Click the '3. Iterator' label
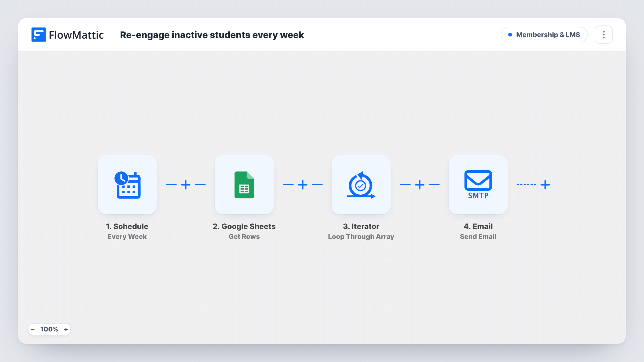This screenshot has width=644, height=362. (361, 226)
